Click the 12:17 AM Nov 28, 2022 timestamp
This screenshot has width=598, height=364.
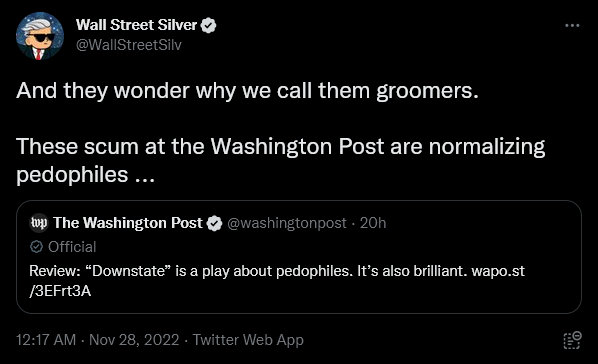point(98,340)
